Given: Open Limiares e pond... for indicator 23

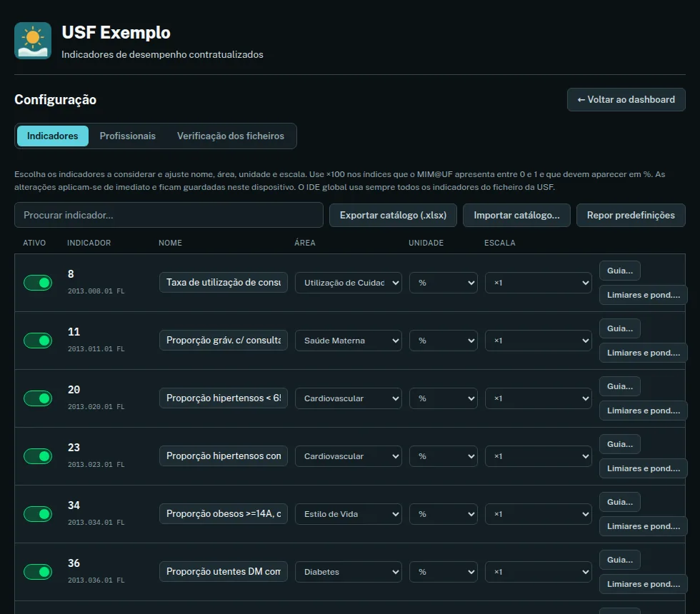Looking at the screenshot, I should [644, 468].
